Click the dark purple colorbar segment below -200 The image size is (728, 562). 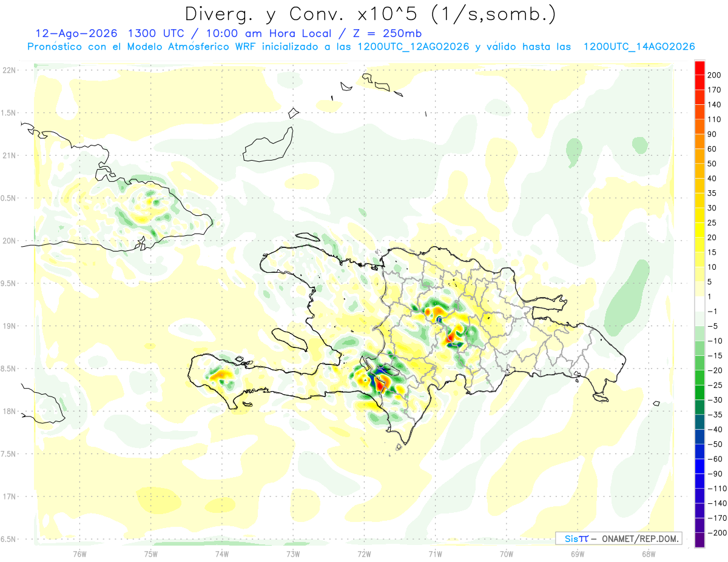699,540
